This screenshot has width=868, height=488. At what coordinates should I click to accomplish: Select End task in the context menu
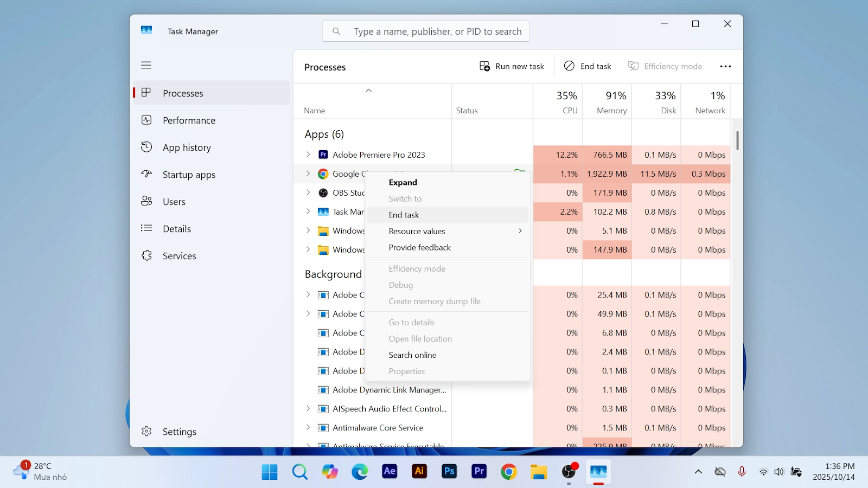coord(448,215)
